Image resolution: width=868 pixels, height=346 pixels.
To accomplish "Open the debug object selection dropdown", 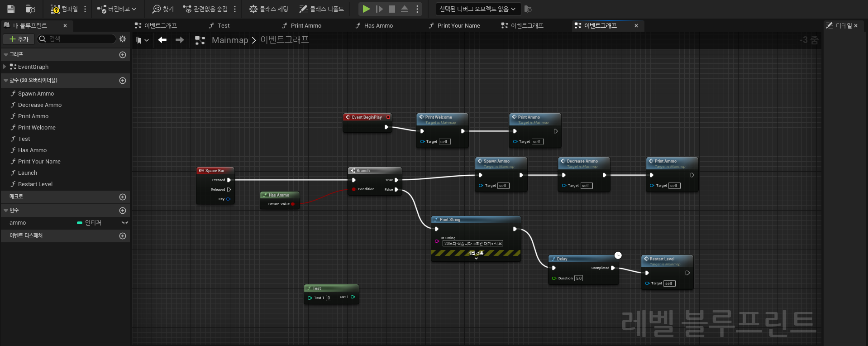I will 478,9.
